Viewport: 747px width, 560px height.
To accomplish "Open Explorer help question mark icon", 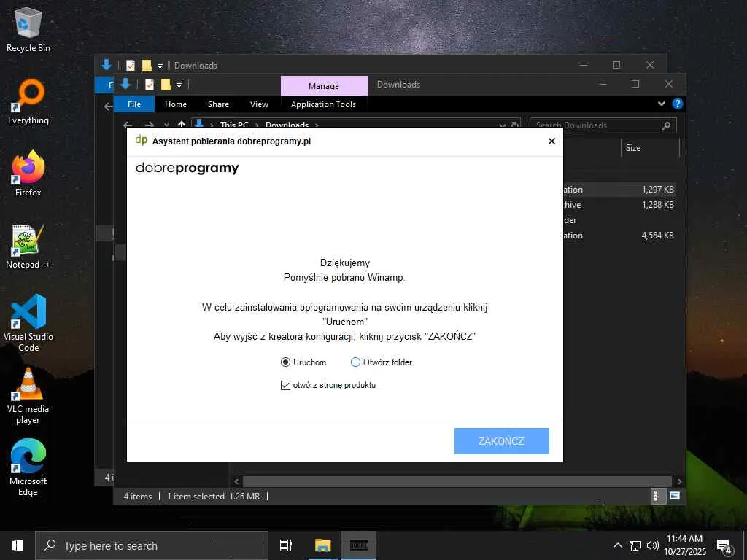I will click(677, 104).
